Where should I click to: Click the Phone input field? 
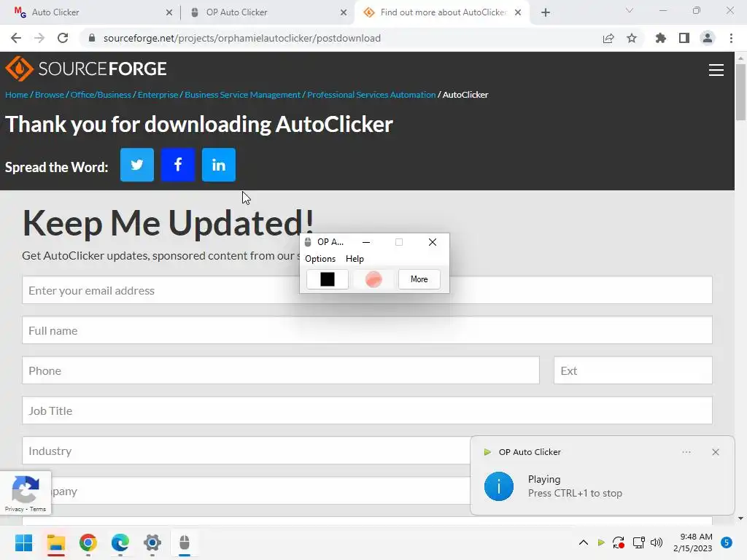(x=281, y=370)
